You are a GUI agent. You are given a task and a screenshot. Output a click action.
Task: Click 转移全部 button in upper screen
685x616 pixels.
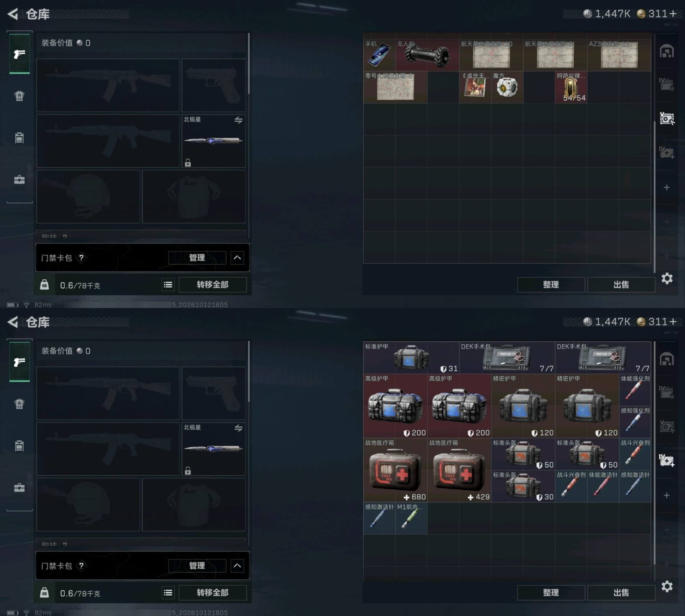[x=212, y=284]
